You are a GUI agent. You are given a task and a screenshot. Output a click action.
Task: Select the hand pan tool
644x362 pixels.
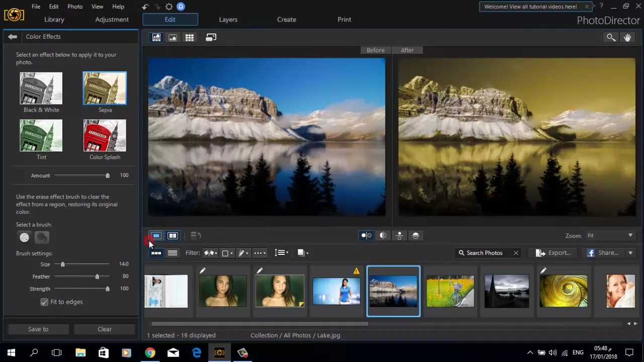click(x=627, y=37)
